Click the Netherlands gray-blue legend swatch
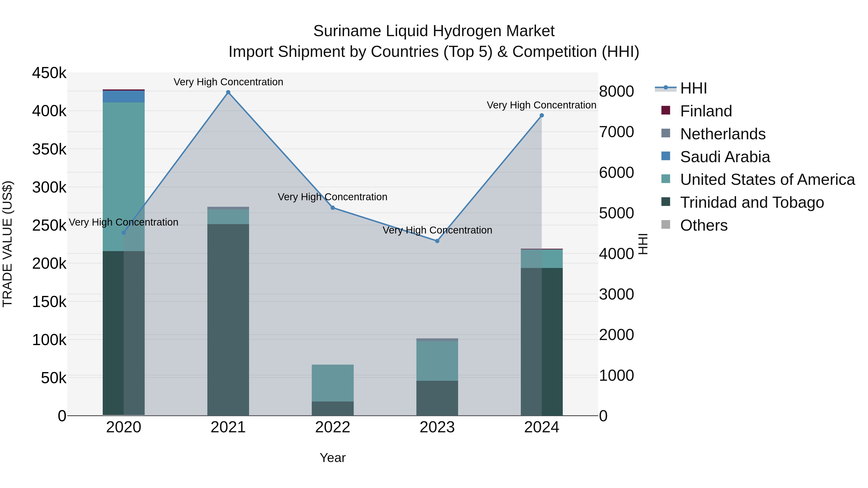The image size is (868, 488). tap(666, 133)
